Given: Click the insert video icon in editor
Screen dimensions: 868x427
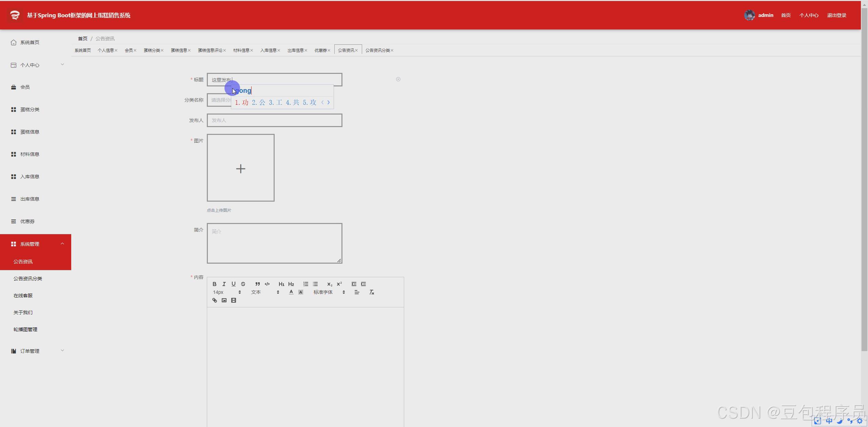Looking at the screenshot, I should (x=233, y=300).
